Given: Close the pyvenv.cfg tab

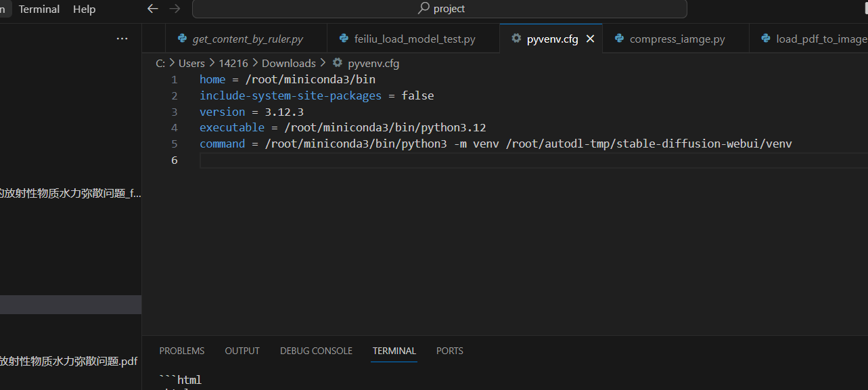Looking at the screenshot, I should pos(590,39).
